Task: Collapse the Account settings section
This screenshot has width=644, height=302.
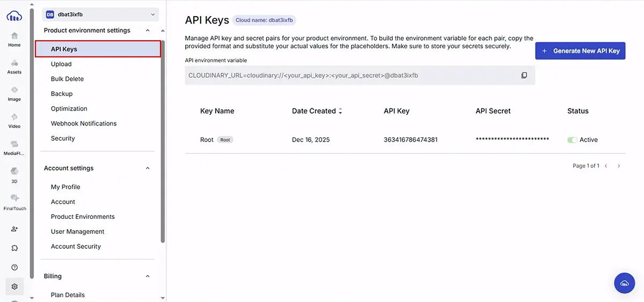Action: pyautogui.click(x=148, y=168)
